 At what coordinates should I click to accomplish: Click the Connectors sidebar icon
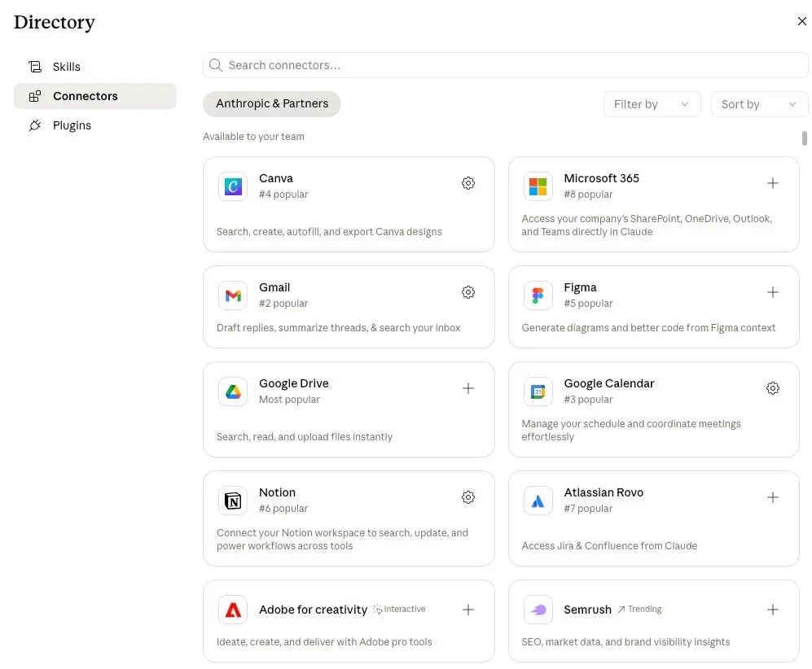pyautogui.click(x=35, y=96)
